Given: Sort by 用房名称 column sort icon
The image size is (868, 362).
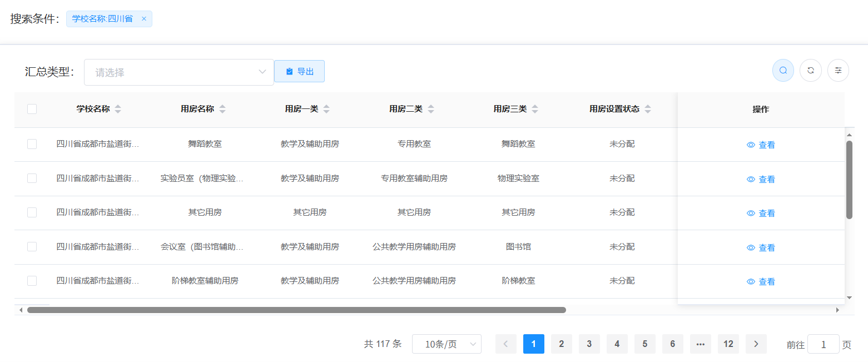Looking at the screenshot, I should [x=222, y=110].
